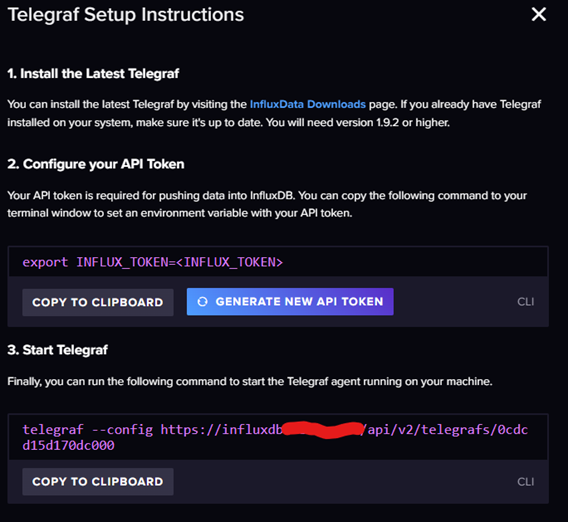
Task: Select the "Telegraf Setup Instructions" title
Action: pos(126,15)
